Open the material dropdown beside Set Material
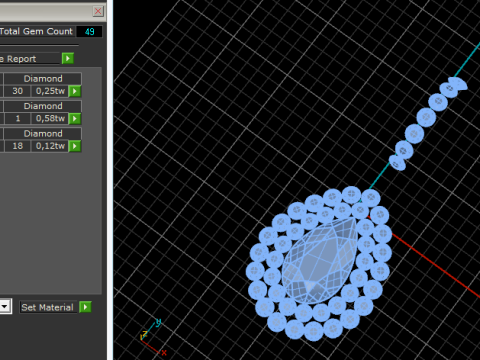This screenshot has width=480, height=360. [5, 306]
